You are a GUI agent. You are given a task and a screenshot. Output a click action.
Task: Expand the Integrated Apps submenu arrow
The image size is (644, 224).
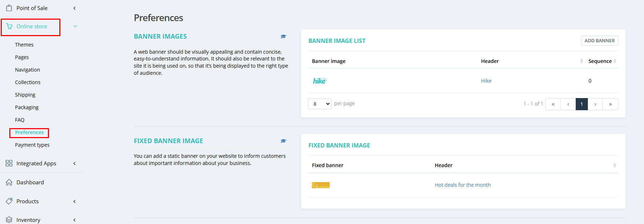[x=74, y=164]
